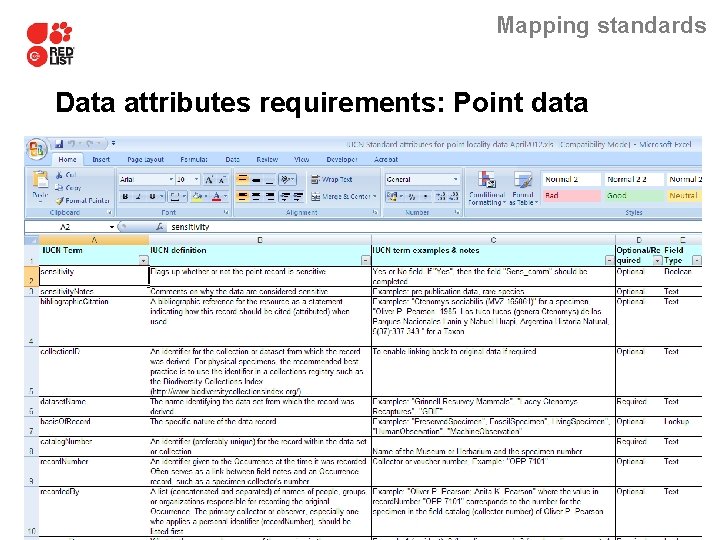Click the Copy icon
The height and width of the screenshot is (540, 720).
tap(59, 187)
